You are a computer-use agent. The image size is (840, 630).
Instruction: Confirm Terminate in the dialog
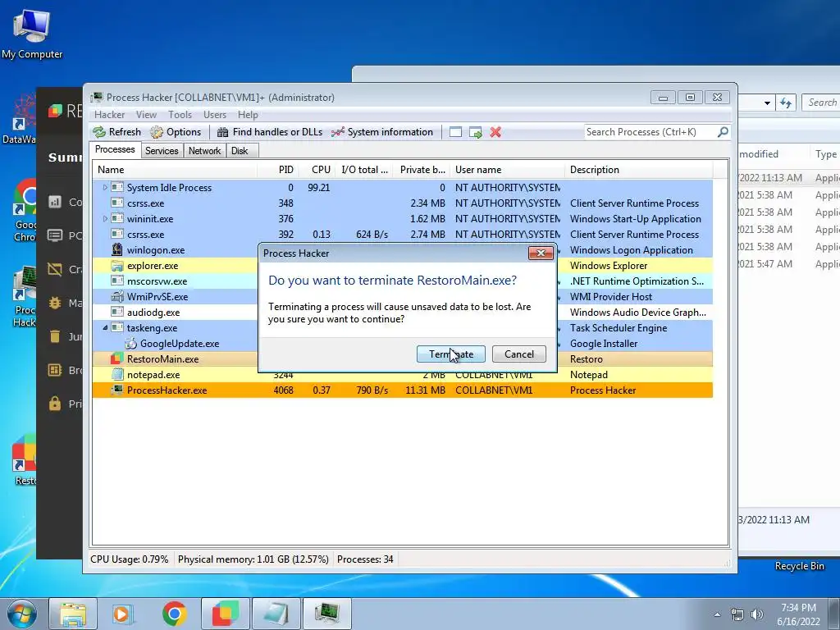(451, 354)
